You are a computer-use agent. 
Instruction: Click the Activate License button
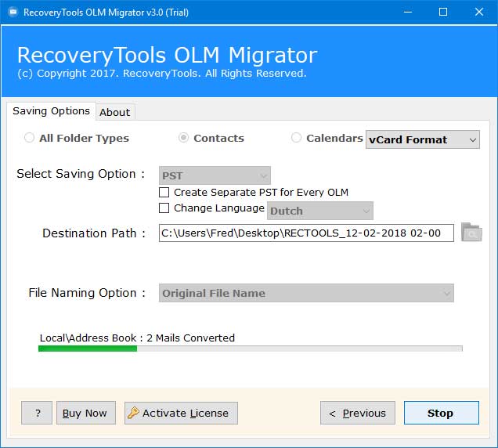pos(181,413)
